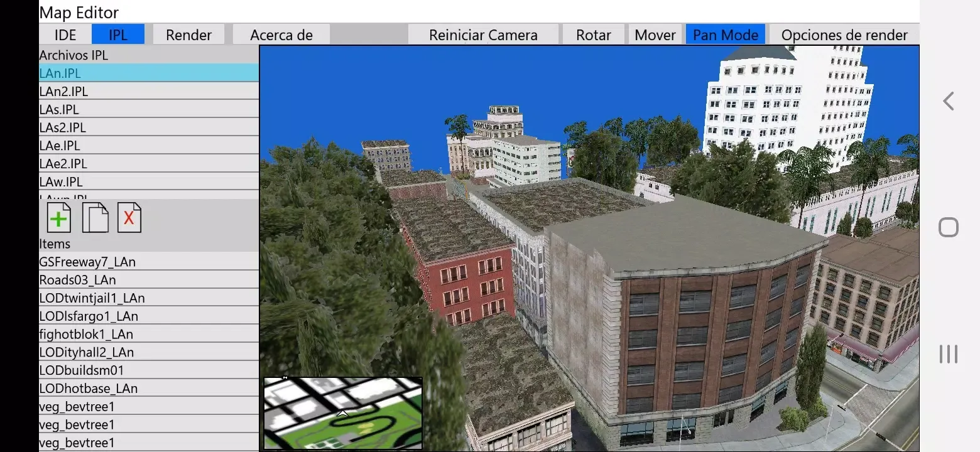Select LAs2.IPL file
The width and height of the screenshot is (980, 452).
(x=149, y=127)
